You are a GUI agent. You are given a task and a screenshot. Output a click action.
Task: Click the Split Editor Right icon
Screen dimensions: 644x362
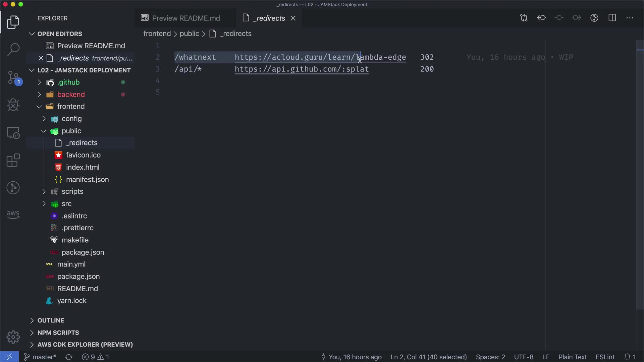coord(612,18)
